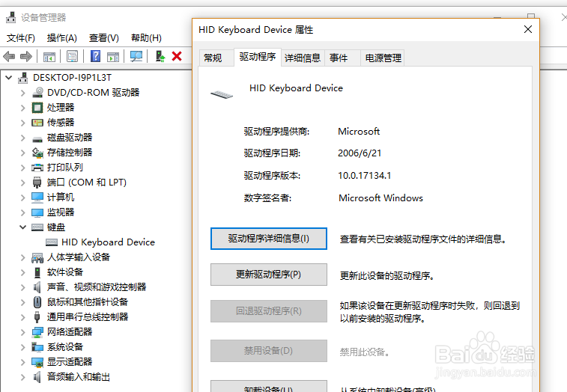The height and width of the screenshot is (392, 567).
Task: Open the 操作(A) menu
Action: pyautogui.click(x=62, y=38)
